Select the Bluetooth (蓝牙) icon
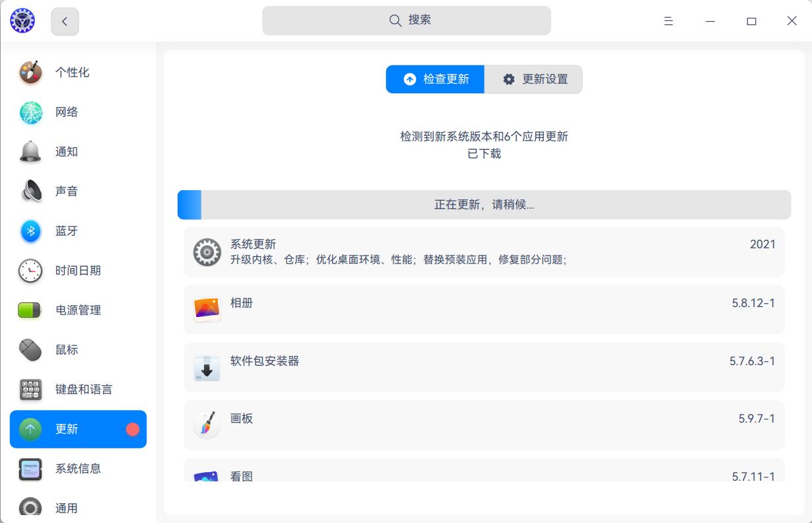 (x=30, y=231)
